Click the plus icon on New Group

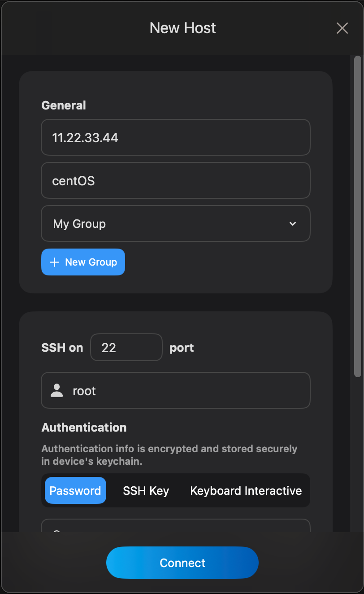pyautogui.click(x=54, y=262)
